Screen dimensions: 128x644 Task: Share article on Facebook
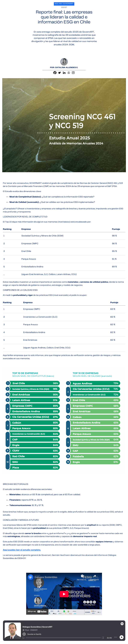coord(55,73)
